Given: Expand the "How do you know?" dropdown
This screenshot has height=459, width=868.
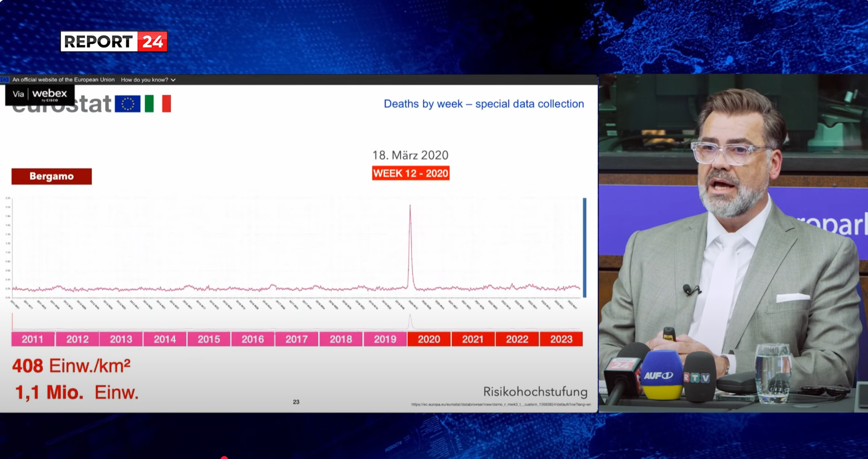Looking at the screenshot, I should pos(148,79).
